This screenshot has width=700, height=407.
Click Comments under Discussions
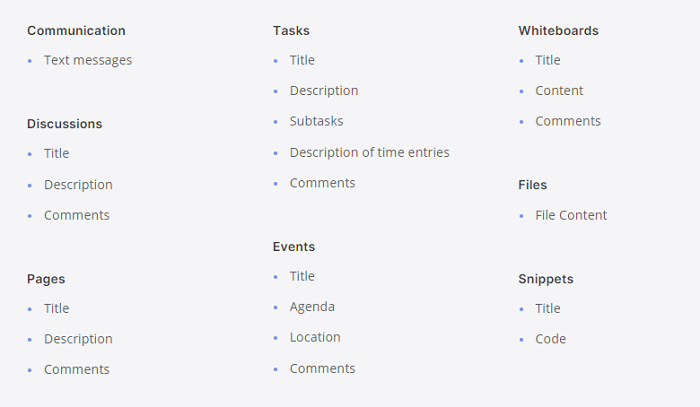(x=77, y=216)
